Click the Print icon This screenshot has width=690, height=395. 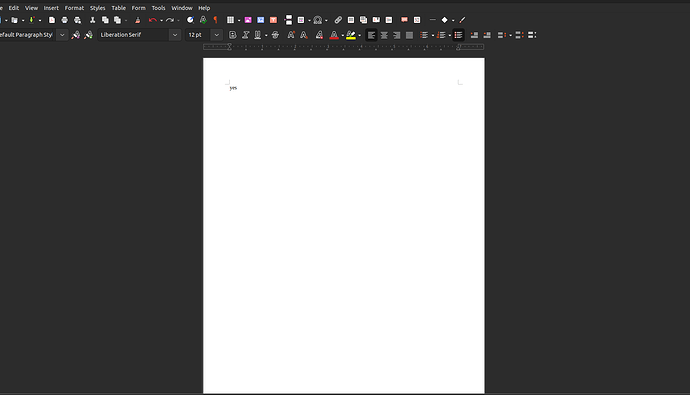65,20
